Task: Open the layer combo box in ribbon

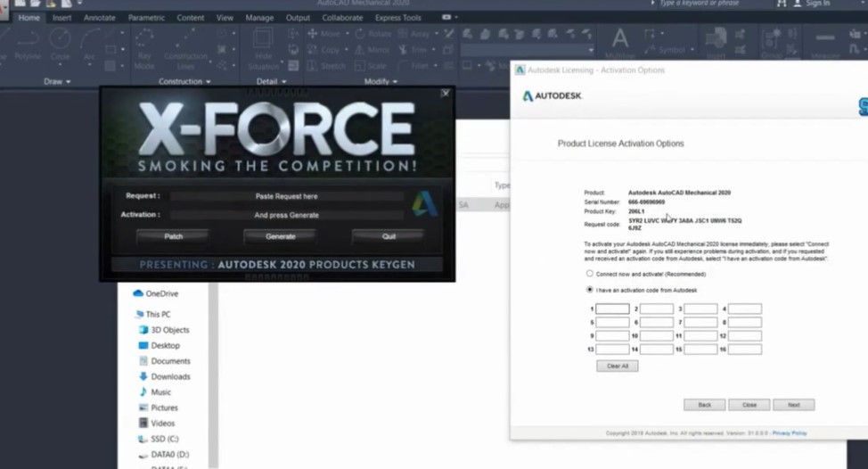Action: [528, 51]
